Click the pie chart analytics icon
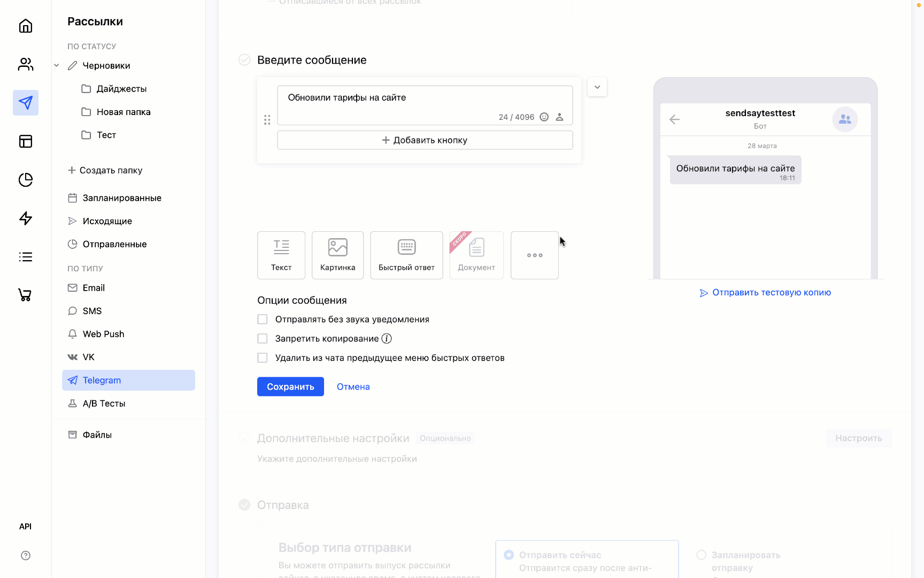 click(x=26, y=180)
